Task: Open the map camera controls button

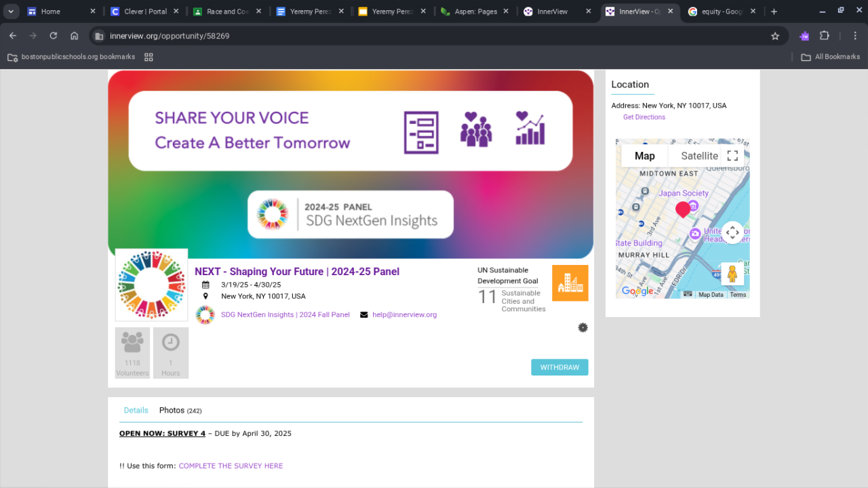Action: [x=732, y=232]
